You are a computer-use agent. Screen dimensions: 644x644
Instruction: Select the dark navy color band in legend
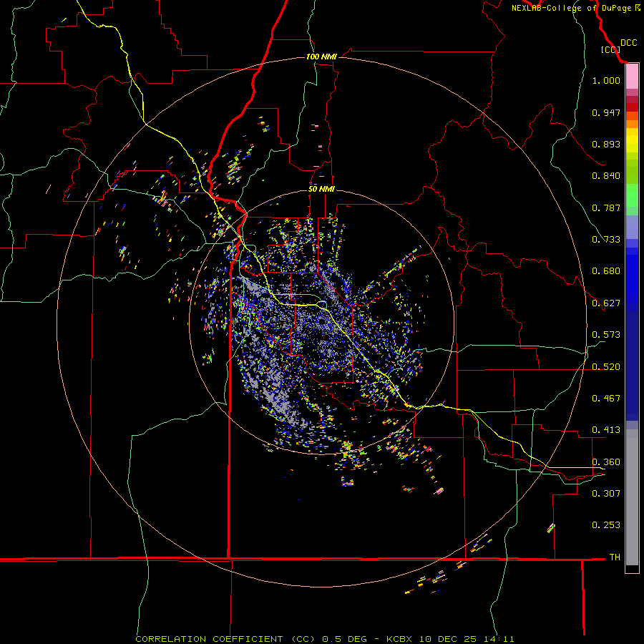coord(632,366)
